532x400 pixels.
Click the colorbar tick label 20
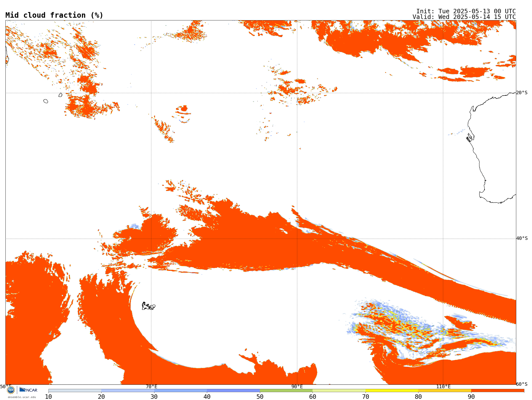click(101, 397)
